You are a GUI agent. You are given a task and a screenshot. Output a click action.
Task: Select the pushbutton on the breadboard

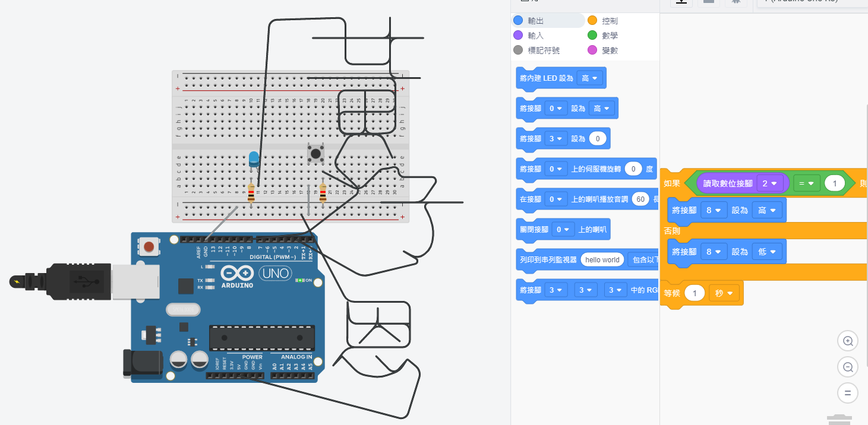(x=316, y=154)
